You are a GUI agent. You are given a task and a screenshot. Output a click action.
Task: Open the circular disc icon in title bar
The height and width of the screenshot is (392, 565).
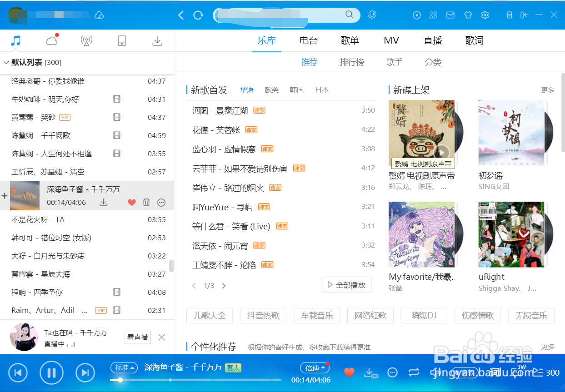coord(417,15)
